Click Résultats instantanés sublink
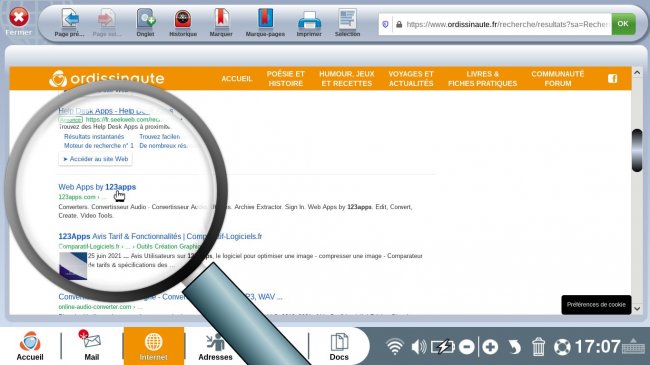Viewport: 650px width, 365px height. click(x=94, y=136)
